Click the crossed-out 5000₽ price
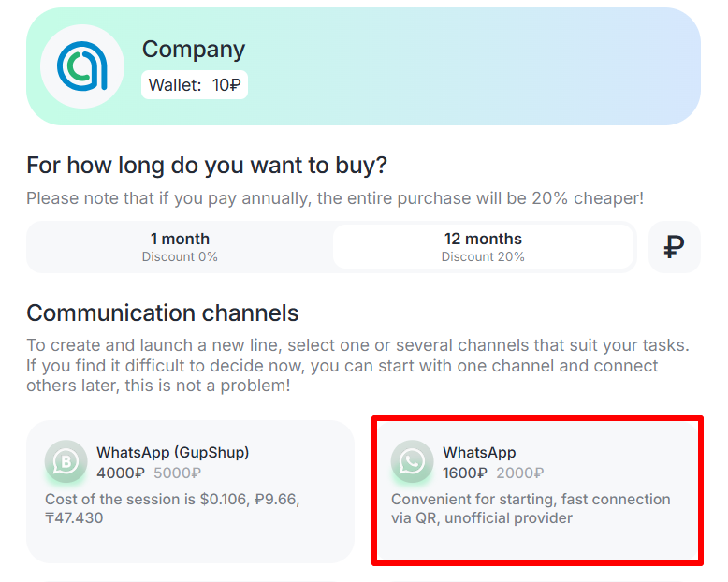The width and height of the screenshot is (728, 582). pos(177,473)
